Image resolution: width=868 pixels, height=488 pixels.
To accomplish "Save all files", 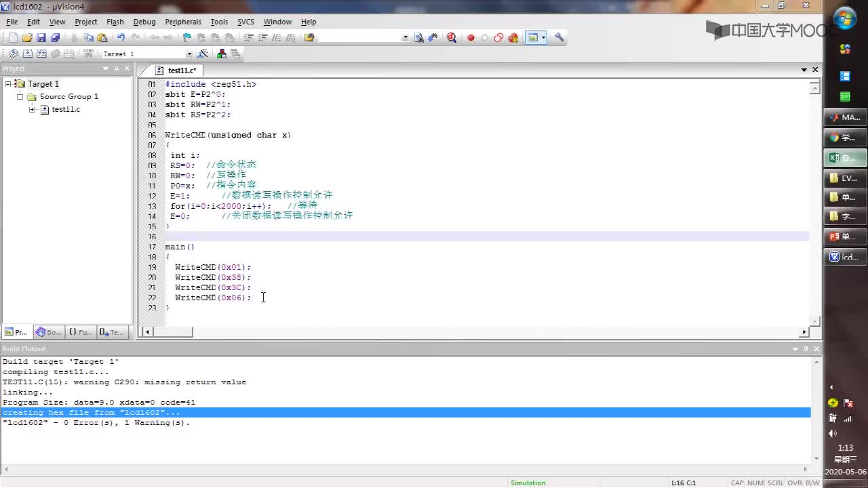I will pyautogui.click(x=56, y=38).
